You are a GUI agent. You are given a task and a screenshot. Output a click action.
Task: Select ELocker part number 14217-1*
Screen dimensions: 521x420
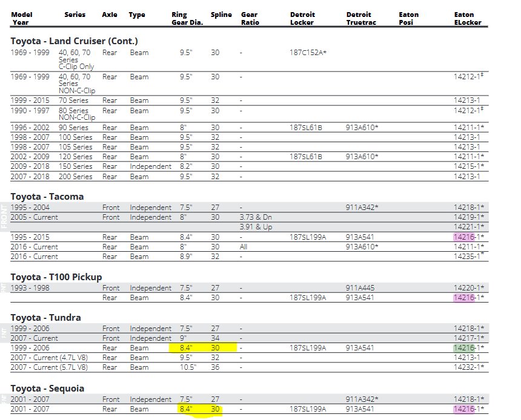(x=469, y=338)
